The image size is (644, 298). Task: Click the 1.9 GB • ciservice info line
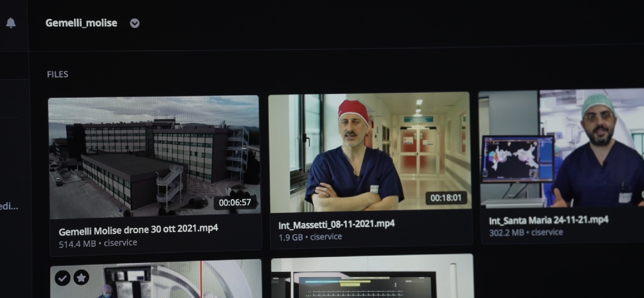click(310, 237)
